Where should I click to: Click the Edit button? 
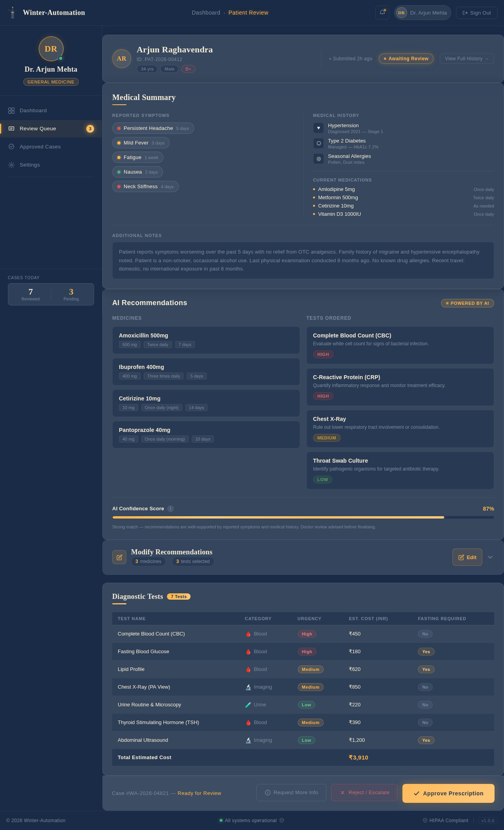(x=467, y=557)
